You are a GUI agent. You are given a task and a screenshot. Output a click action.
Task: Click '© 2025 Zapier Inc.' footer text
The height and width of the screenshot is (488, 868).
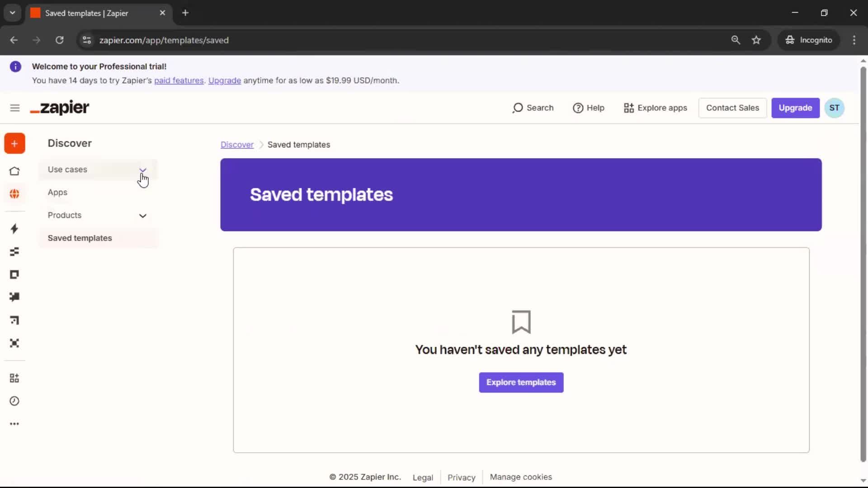(365, 477)
